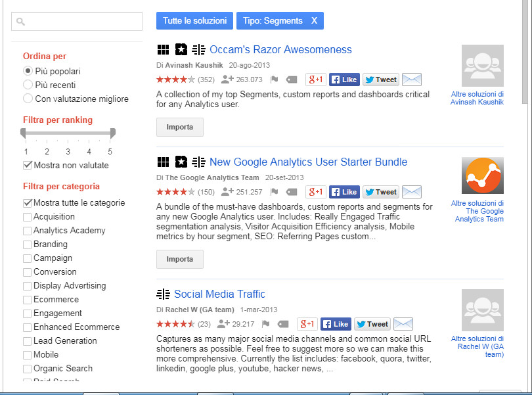
Task: Share Occam's Razor Awesomeness via the email envelope
Action: point(412,79)
